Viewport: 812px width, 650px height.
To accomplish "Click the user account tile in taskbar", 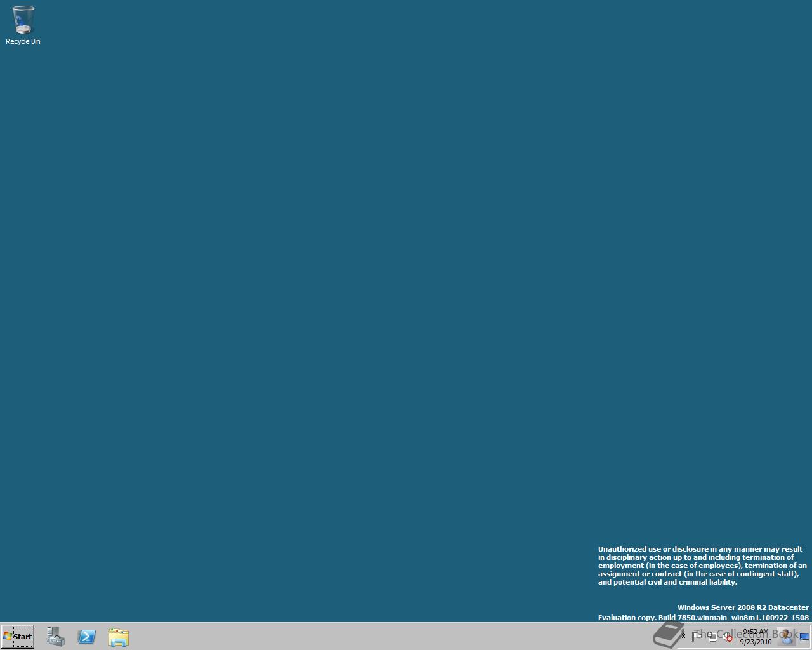I will tap(787, 636).
